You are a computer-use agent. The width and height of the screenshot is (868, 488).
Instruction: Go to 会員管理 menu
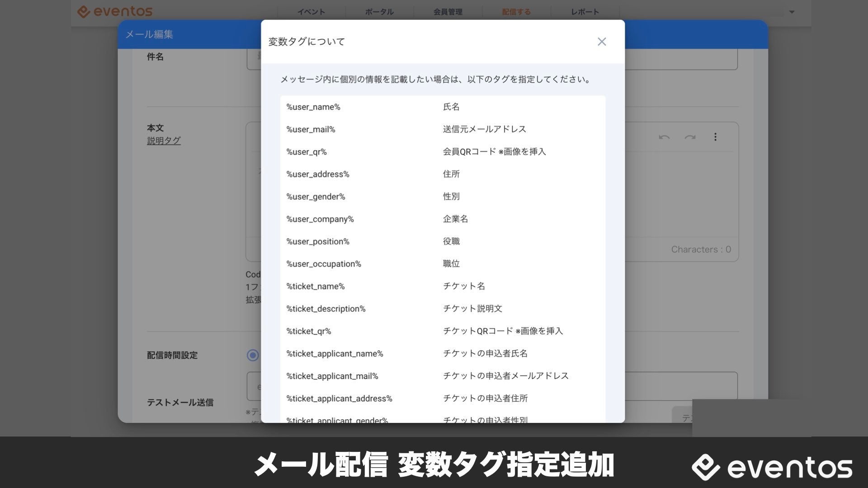(x=448, y=12)
